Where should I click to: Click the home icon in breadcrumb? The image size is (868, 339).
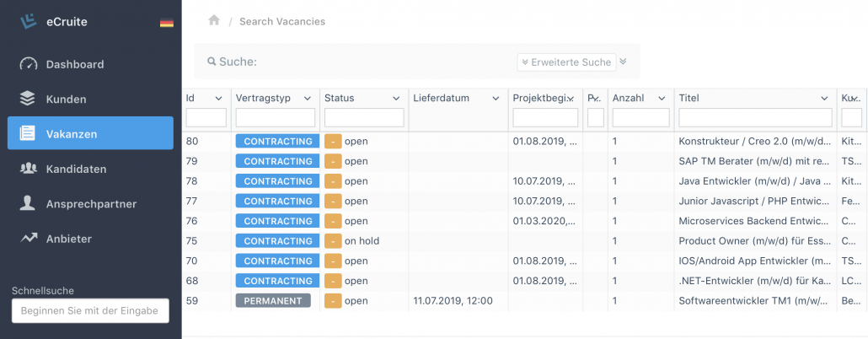coord(214,21)
